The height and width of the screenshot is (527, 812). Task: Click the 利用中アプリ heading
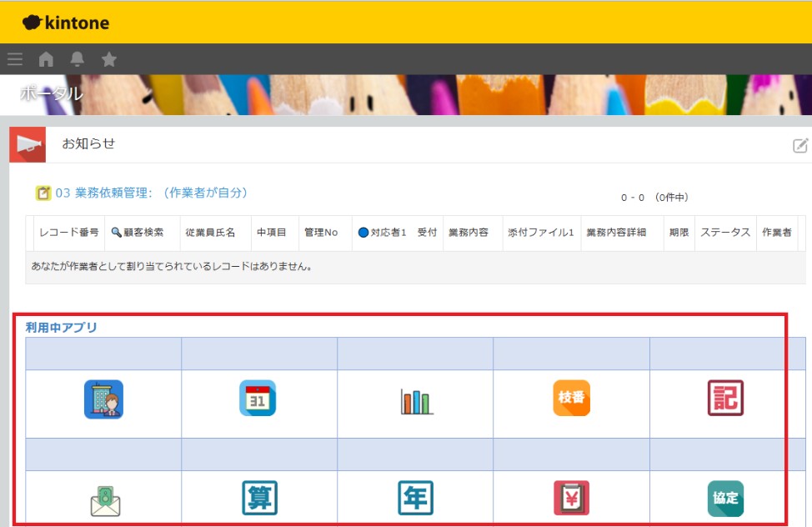[61, 328]
